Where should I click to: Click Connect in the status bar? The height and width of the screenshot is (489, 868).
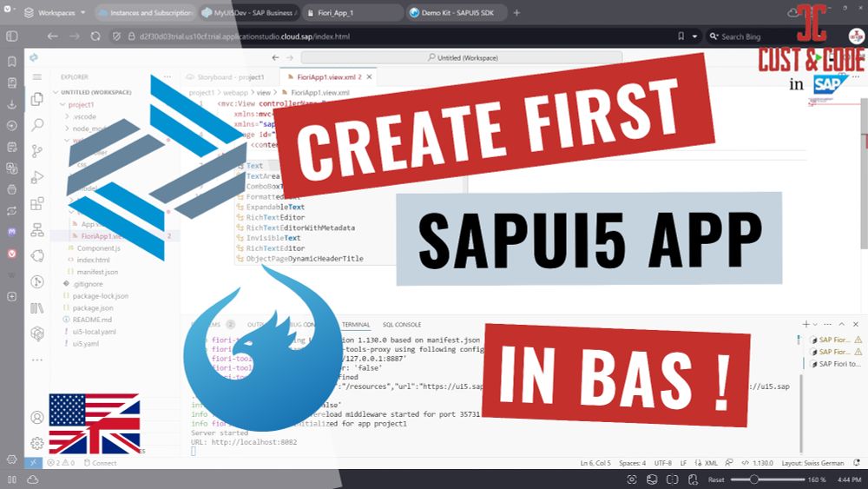tap(100, 463)
